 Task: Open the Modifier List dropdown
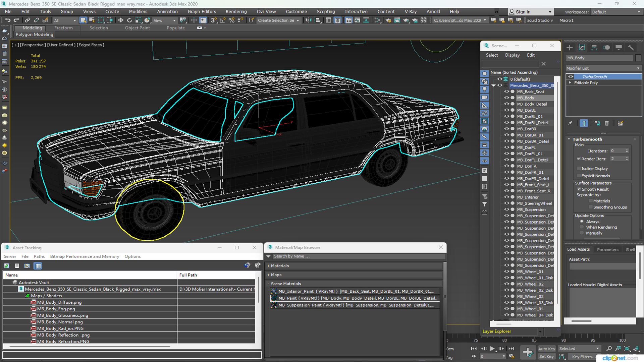point(603,68)
